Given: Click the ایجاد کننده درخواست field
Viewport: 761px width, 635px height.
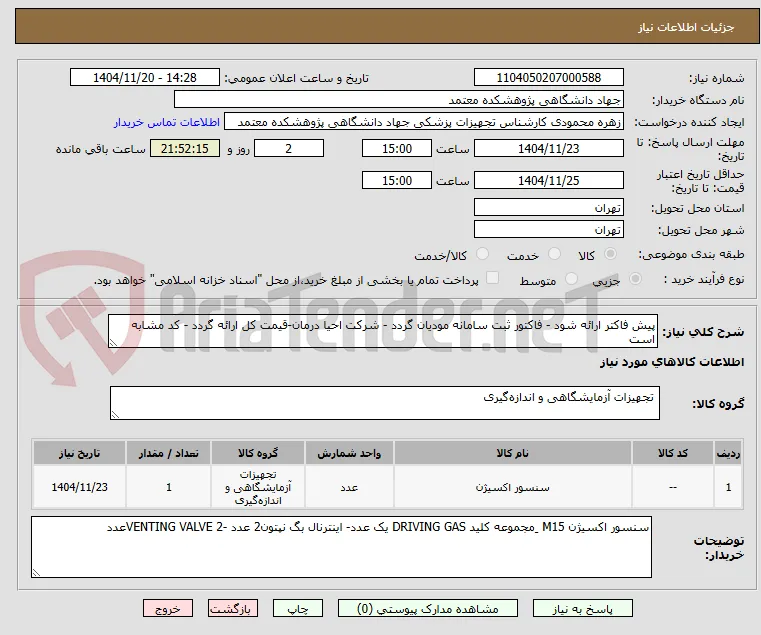Looking at the screenshot, I should tap(424, 122).
